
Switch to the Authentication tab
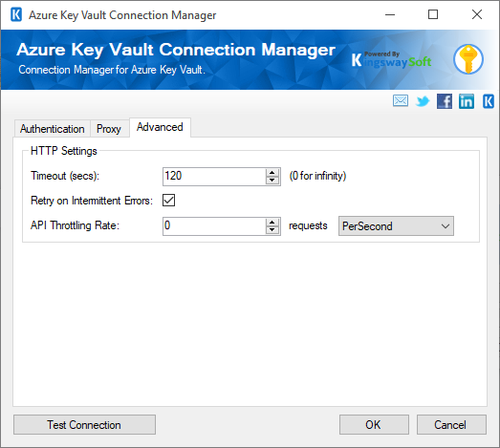click(53, 129)
